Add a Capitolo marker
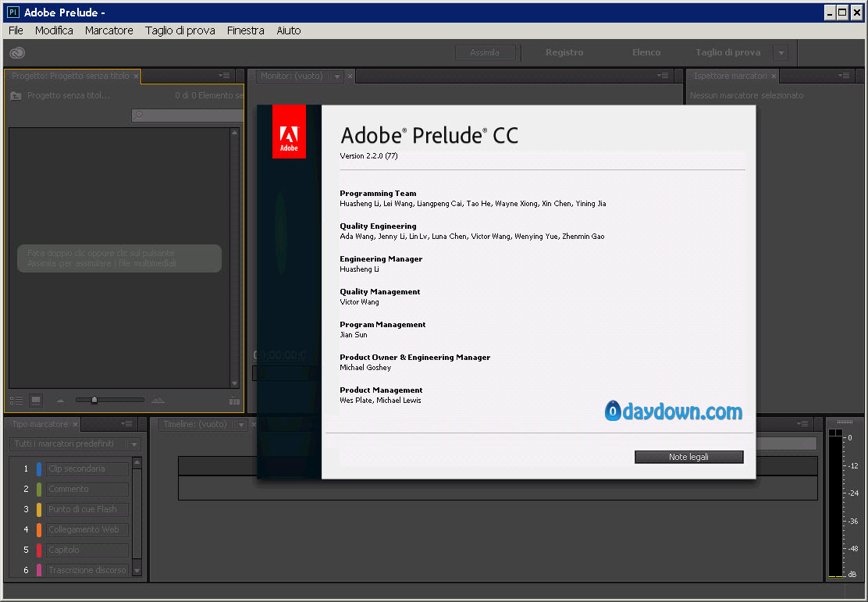The height and width of the screenshot is (602, 868). point(87,550)
